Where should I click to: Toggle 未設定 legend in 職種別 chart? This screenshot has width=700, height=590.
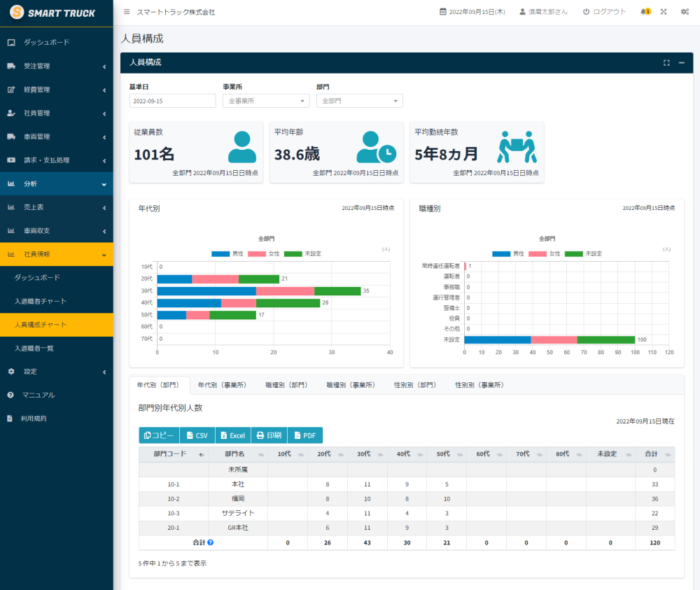(584, 253)
